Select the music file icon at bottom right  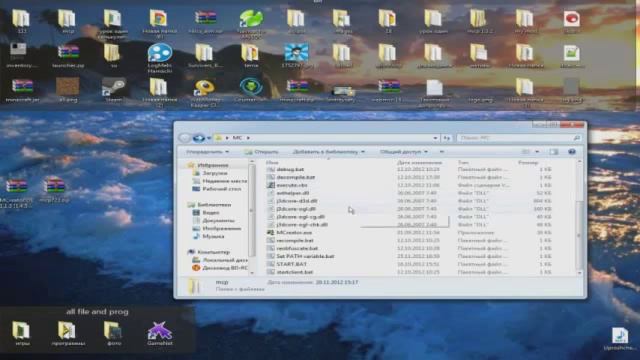coord(620,339)
